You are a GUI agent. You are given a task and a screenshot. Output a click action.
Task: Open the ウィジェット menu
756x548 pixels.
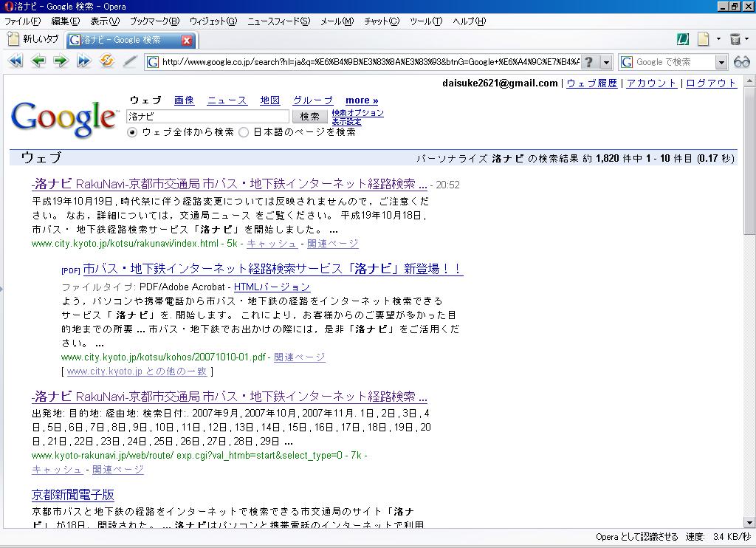213,21
